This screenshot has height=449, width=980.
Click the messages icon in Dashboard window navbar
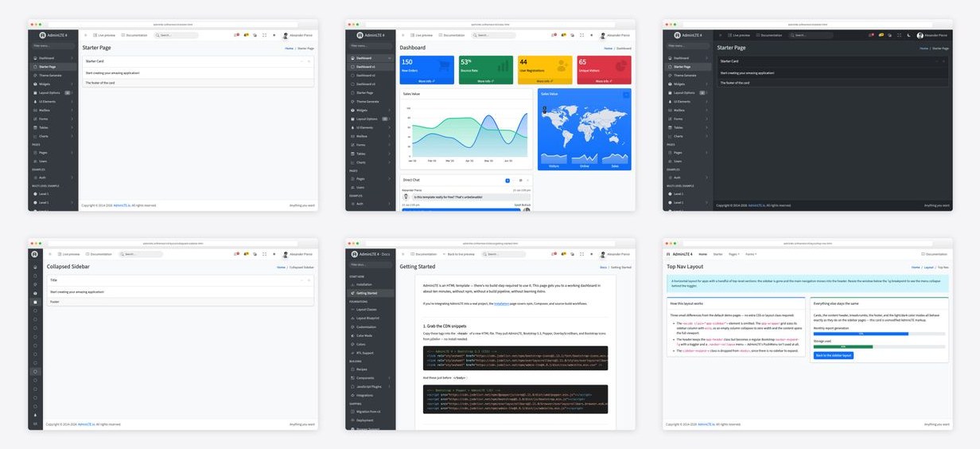tap(554, 35)
